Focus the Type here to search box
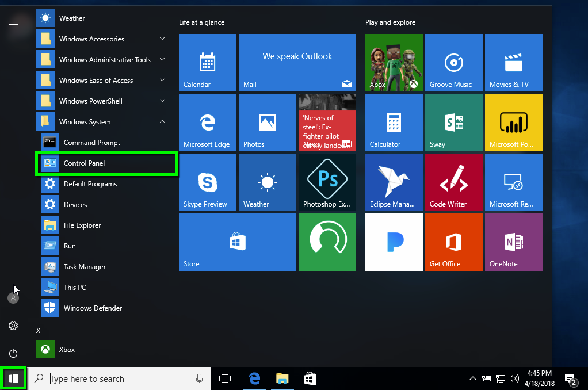588x390 pixels. click(x=119, y=378)
